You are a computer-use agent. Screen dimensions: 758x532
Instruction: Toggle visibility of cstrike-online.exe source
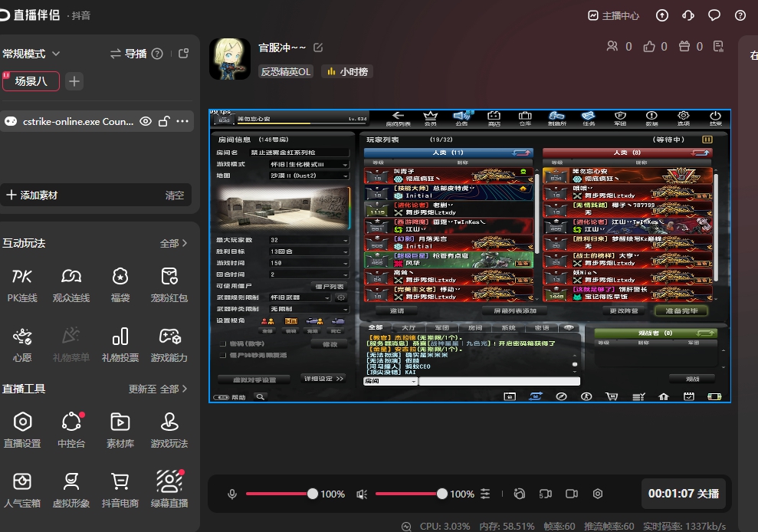(x=146, y=121)
